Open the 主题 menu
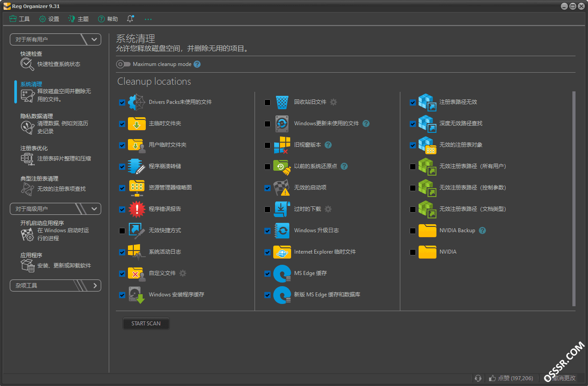Viewport: 588px width, 386px height. point(78,19)
